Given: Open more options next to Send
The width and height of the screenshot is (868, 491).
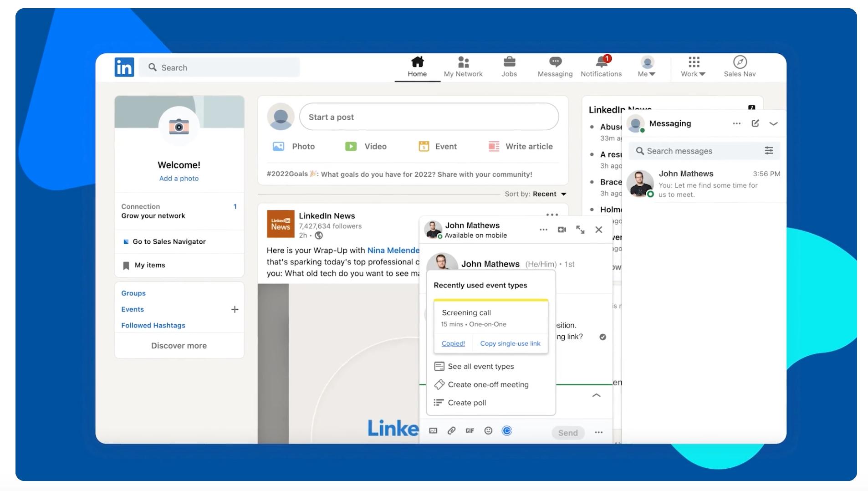Looking at the screenshot, I should pyautogui.click(x=599, y=433).
